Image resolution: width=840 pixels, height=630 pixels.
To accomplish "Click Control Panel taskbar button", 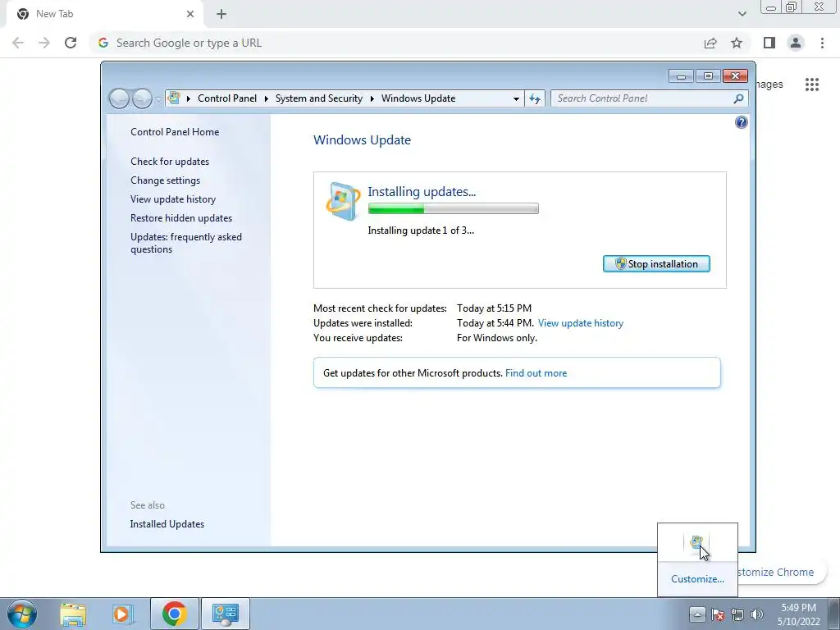I will pyautogui.click(x=225, y=614).
